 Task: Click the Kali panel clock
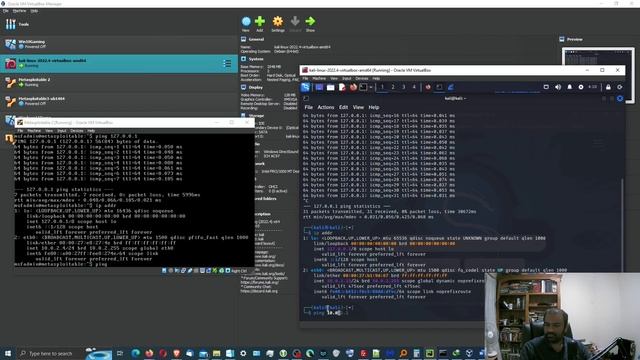tap(593, 87)
